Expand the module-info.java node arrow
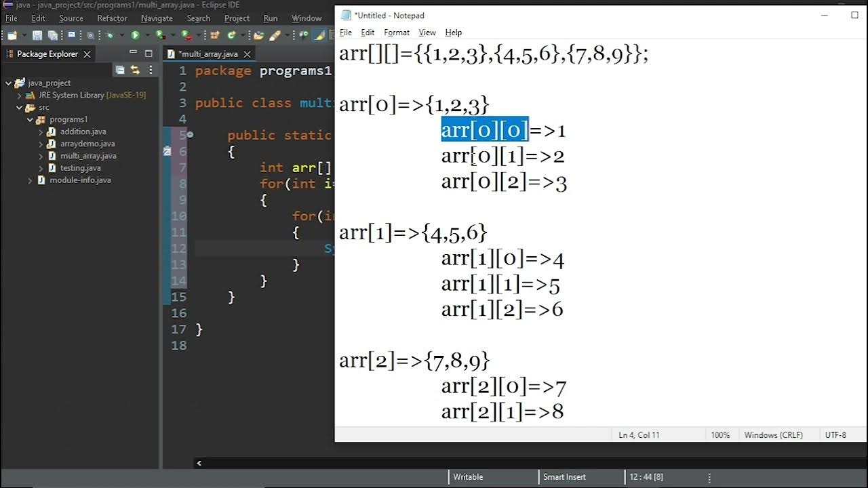The width and height of the screenshot is (868, 488). pyautogui.click(x=30, y=180)
